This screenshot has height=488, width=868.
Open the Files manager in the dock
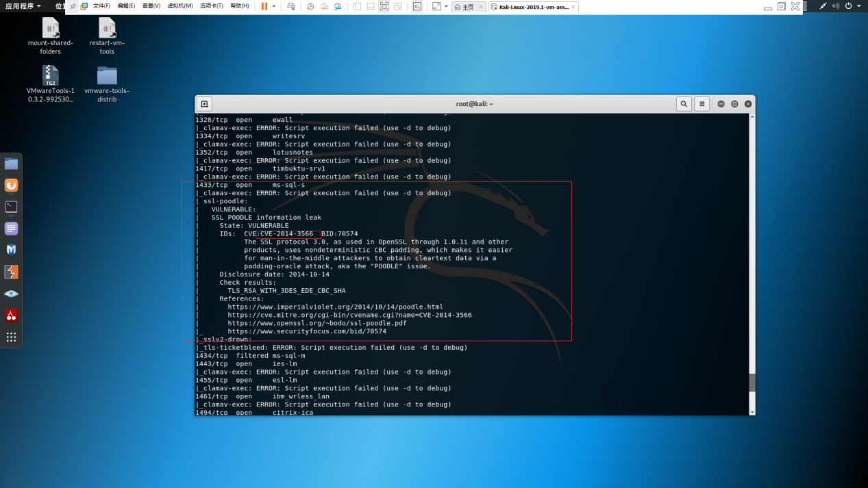coord(11,164)
